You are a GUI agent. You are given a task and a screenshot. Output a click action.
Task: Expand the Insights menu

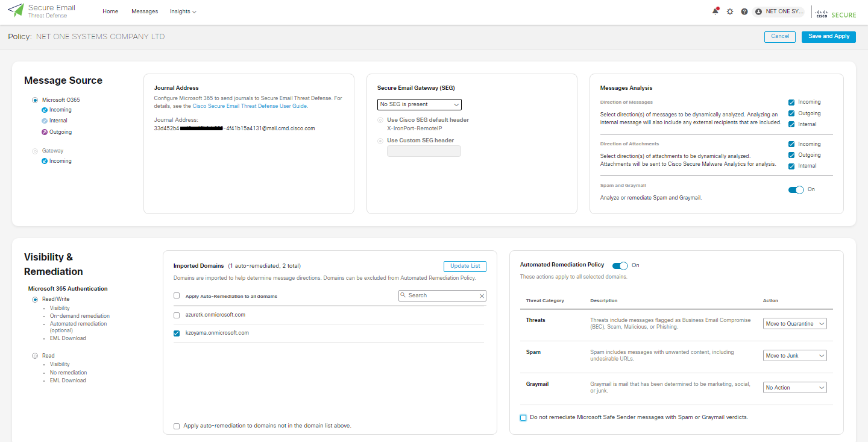pyautogui.click(x=183, y=11)
